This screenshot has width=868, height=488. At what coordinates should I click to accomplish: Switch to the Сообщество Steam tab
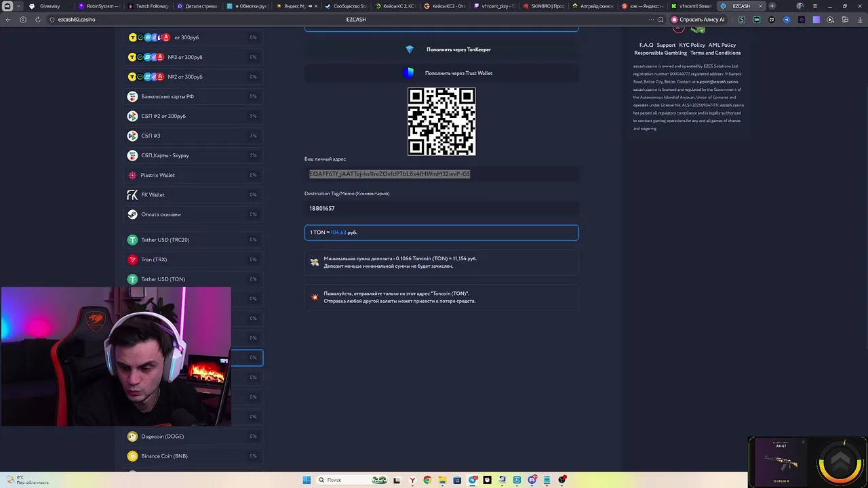point(345,6)
